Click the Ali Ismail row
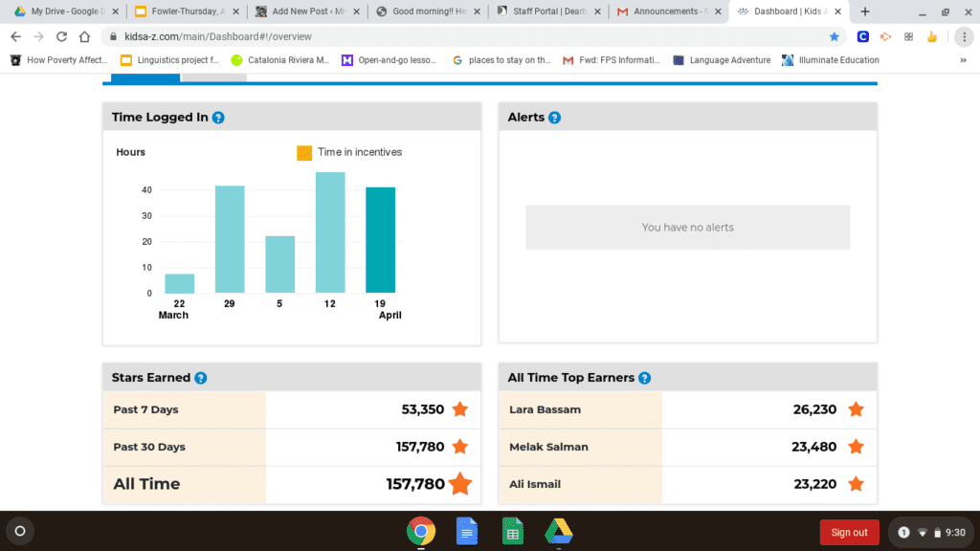 (687, 484)
